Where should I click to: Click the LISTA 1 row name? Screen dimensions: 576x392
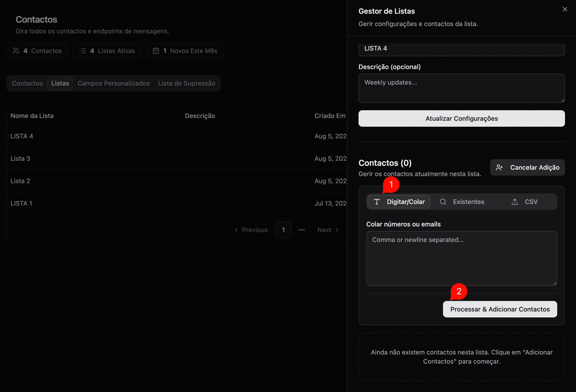click(21, 204)
